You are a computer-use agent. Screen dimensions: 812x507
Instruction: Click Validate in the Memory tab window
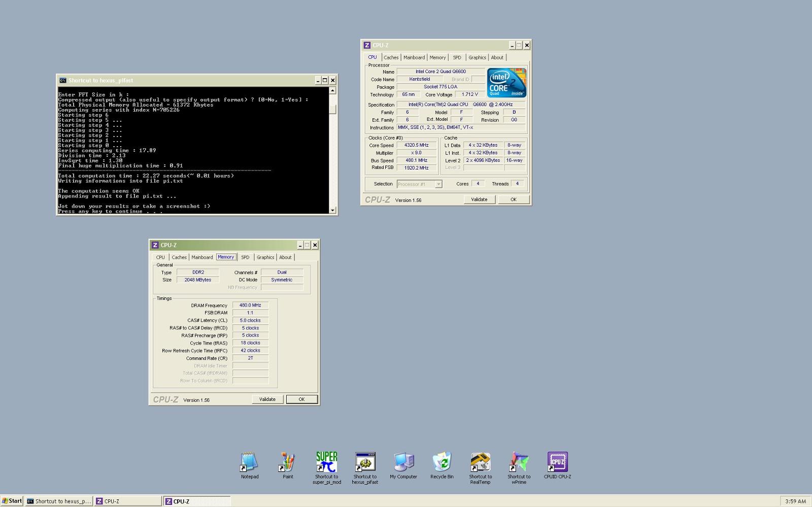(x=267, y=399)
